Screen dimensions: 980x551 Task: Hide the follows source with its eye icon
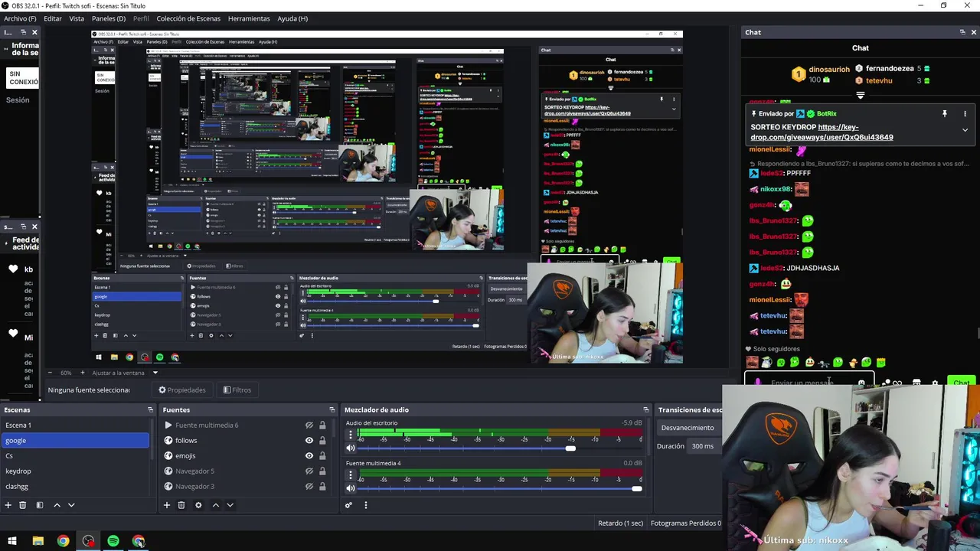pyautogui.click(x=309, y=440)
